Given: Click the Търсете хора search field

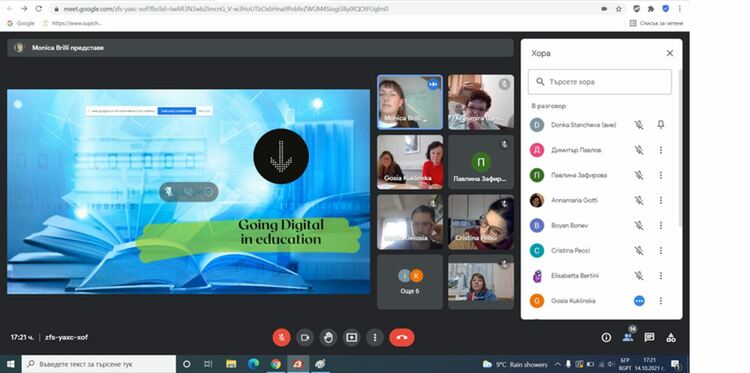Looking at the screenshot, I should pos(600,82).
